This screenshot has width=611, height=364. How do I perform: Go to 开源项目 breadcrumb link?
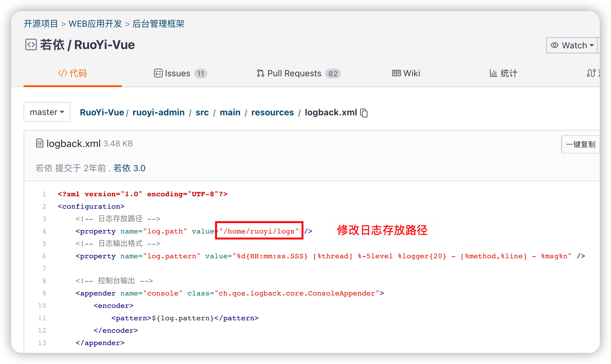(41, 24)
